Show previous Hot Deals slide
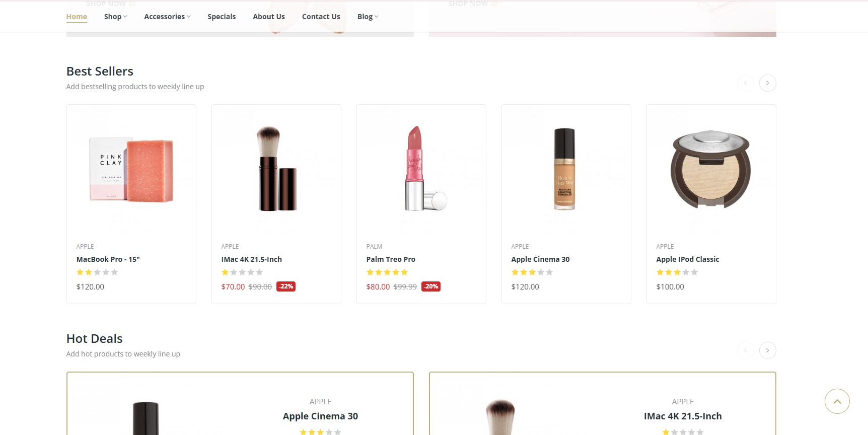 746,350
